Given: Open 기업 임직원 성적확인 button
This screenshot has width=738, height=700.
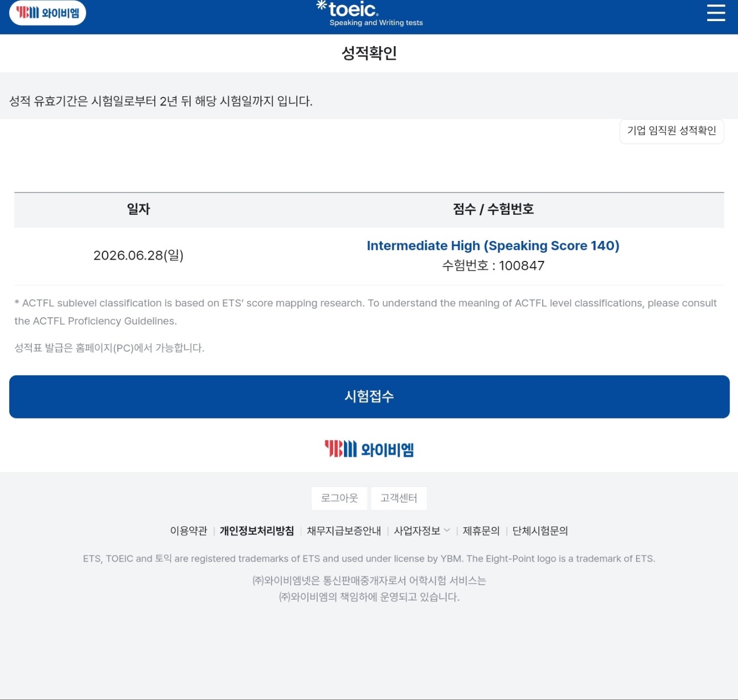Looking at the screenshot, I should point(671,131).
